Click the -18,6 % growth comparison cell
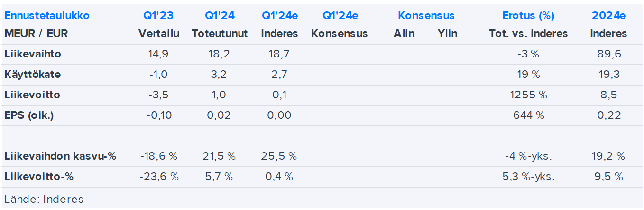The image size is (644, 210). click(158, 156)
